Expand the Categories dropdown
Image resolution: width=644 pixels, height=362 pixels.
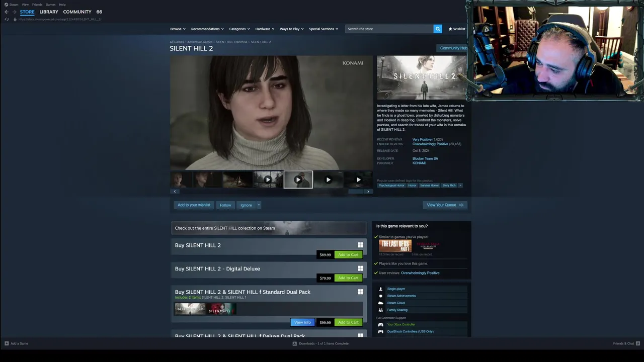(x=239, y=29)
